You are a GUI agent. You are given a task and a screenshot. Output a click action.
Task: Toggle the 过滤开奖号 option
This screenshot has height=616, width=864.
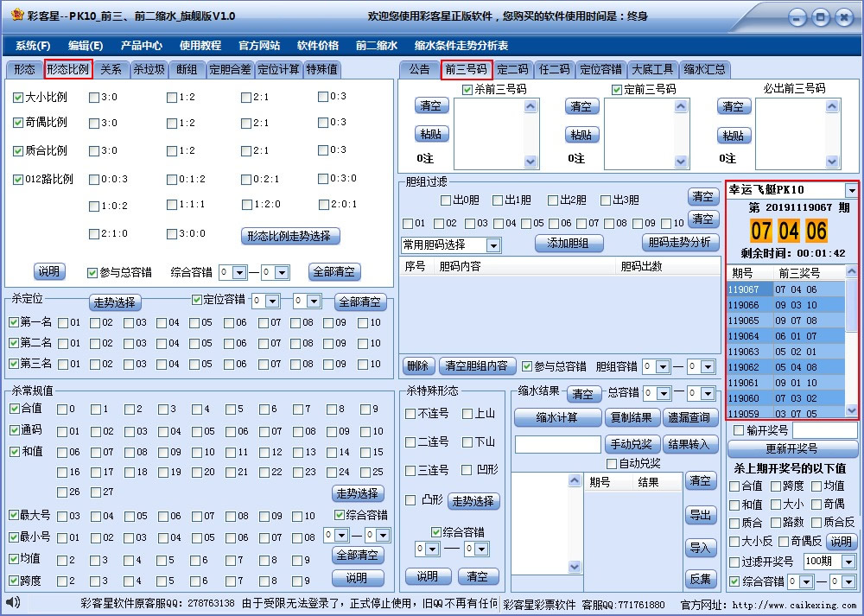tap(733, 561)
